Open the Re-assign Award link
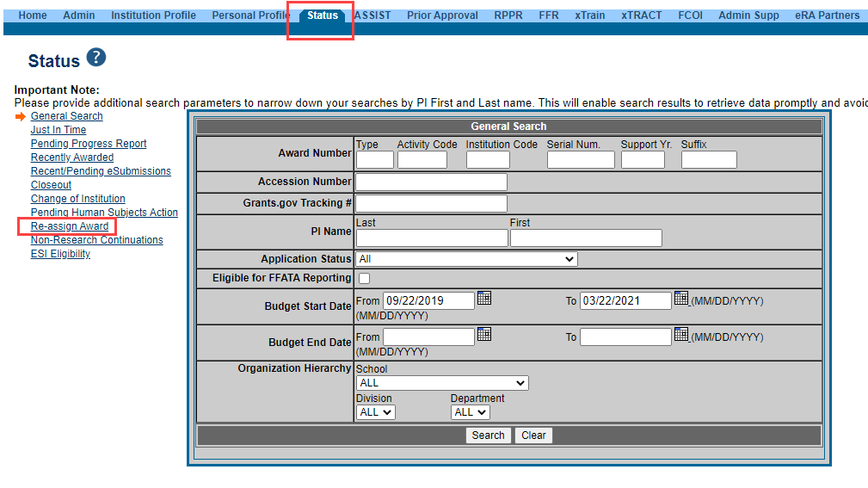The image size is (868, 488). [70, 226]
